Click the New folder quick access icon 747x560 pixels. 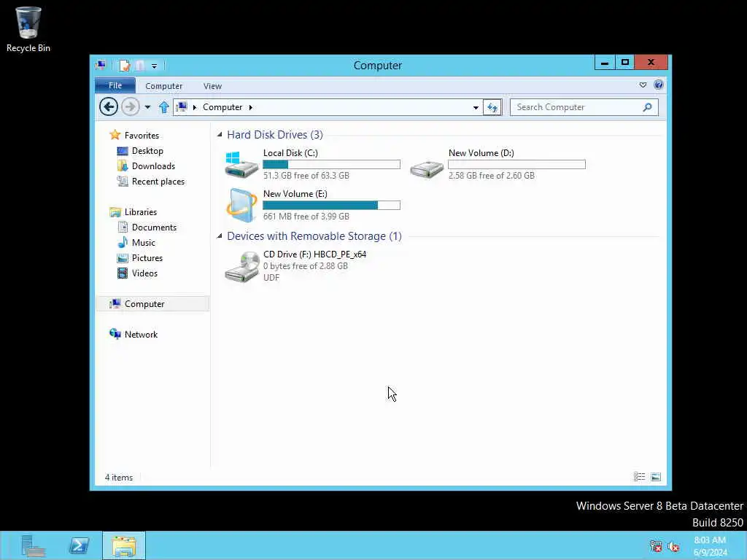[140, 65]
